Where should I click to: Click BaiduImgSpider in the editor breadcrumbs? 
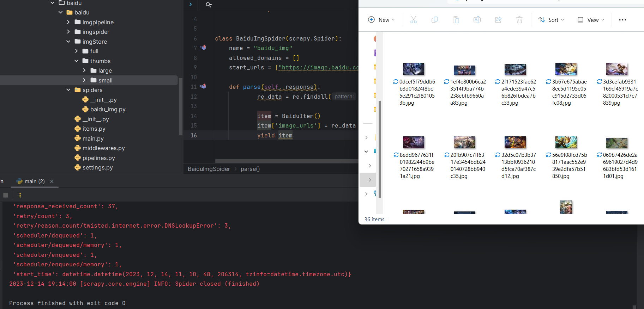click(x=209, y=169)
